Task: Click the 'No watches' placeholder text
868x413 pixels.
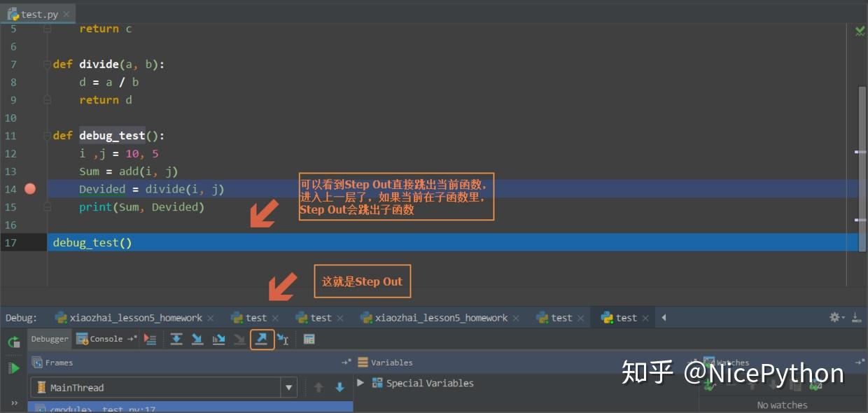Action: [782, 405]
